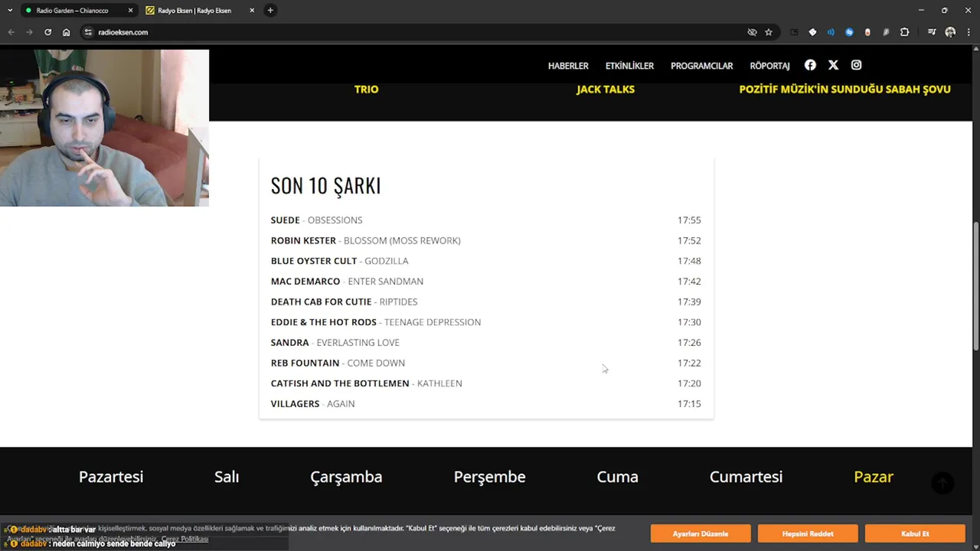
Task: Open the site information icon beside the URL
Action: click(88, 32)
